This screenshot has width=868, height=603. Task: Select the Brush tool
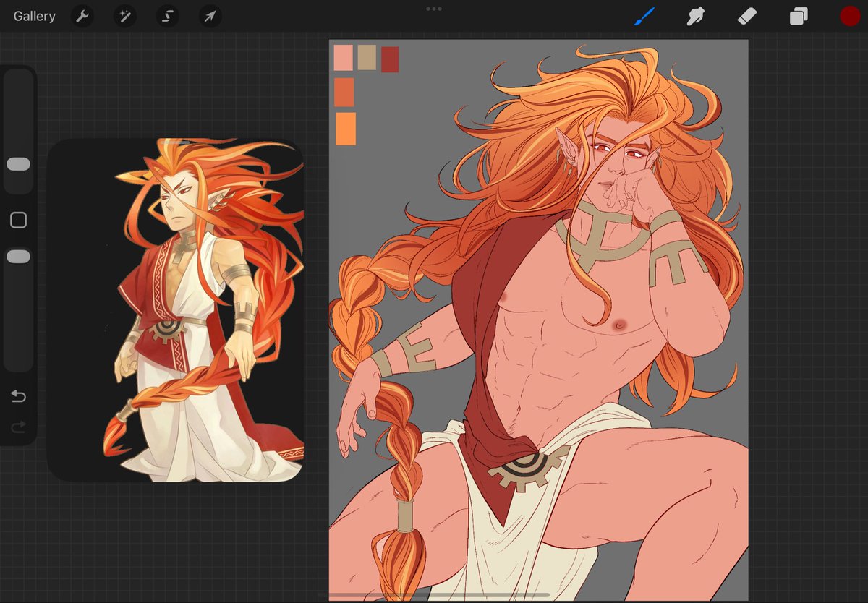coord(644,16)
